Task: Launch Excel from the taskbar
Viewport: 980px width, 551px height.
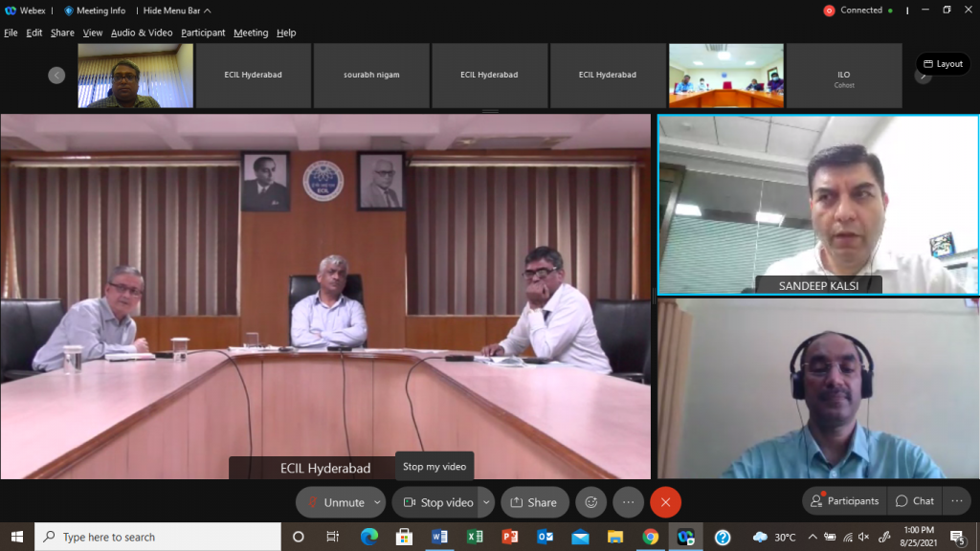Action: 475,537
